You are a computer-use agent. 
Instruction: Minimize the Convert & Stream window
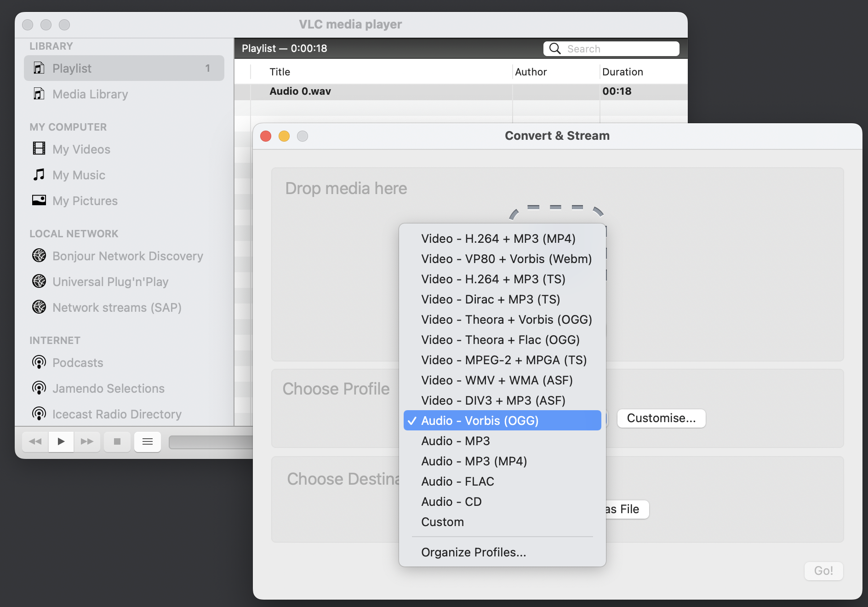[284, 136]
